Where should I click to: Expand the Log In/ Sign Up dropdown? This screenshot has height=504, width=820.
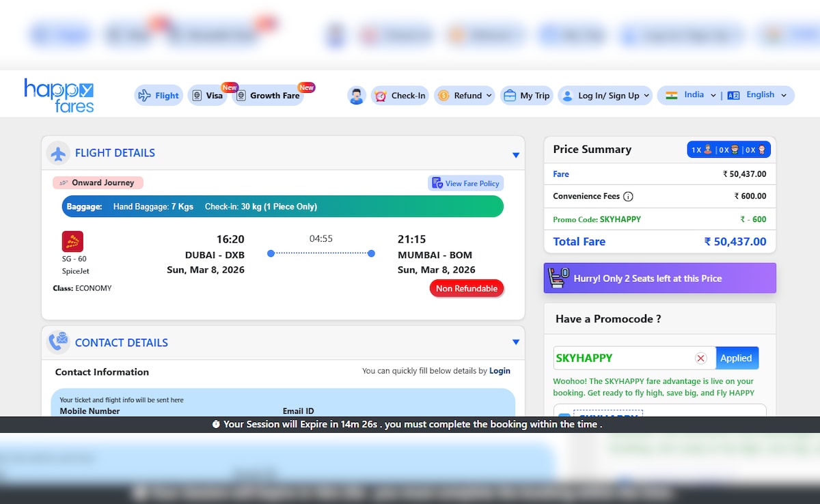(605, 96)
